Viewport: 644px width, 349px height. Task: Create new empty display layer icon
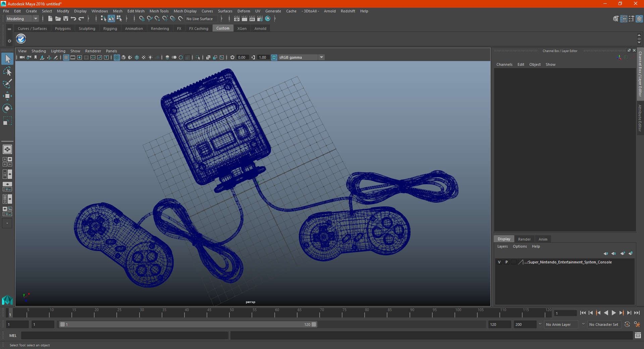pos(623,253)
